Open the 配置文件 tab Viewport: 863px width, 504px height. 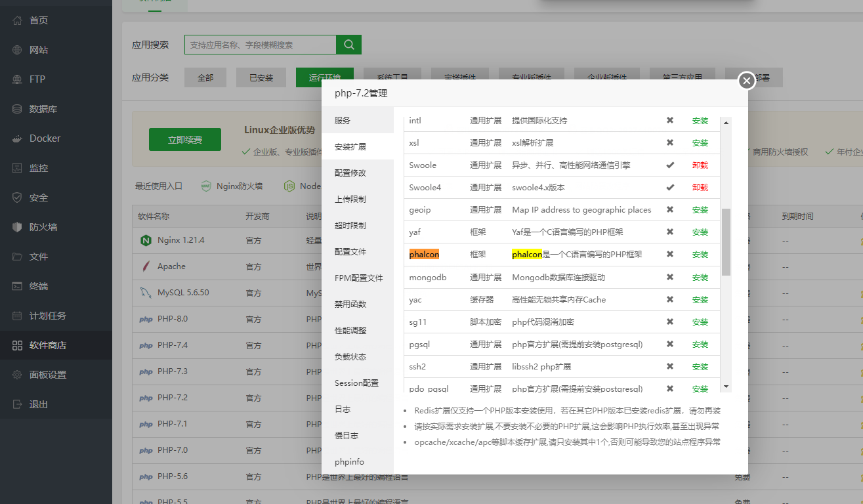tap(358, 251)
